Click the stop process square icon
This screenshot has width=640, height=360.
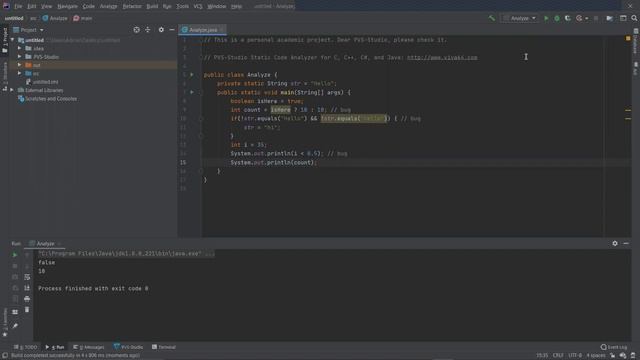596,18
